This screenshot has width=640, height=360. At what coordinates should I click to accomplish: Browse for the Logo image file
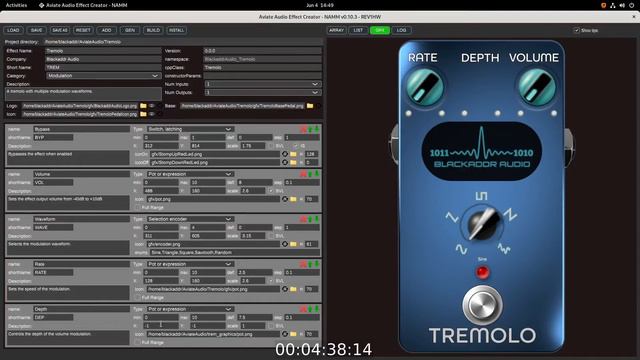[x=143, y=106]
